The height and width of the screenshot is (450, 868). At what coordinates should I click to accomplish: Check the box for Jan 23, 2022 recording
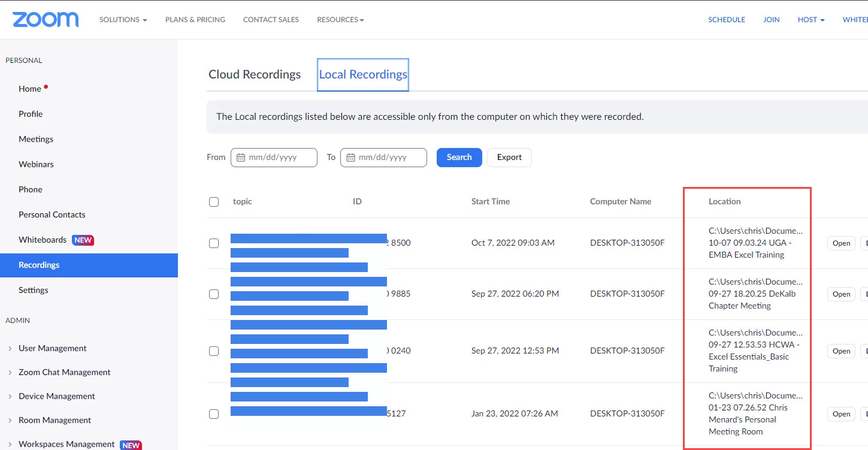[x=214, y=414]
